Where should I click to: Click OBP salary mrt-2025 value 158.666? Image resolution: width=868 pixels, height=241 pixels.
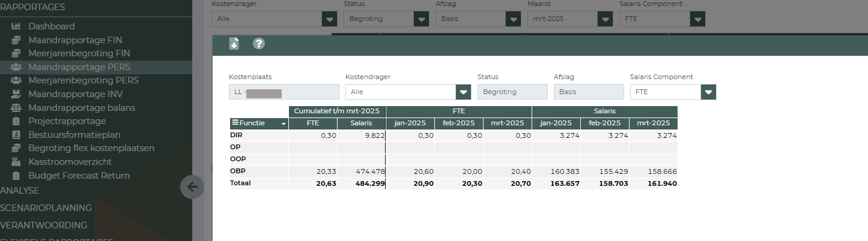661,172
